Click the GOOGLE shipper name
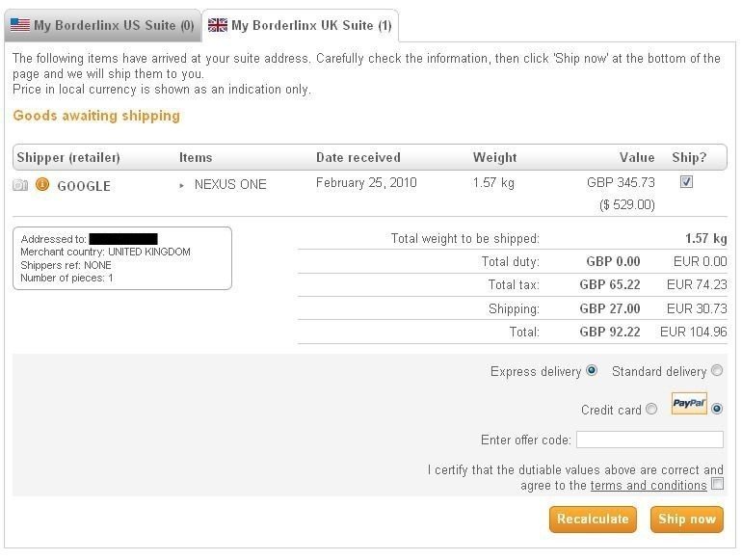This screenshot has width=742, height=560. coord(84,186)
